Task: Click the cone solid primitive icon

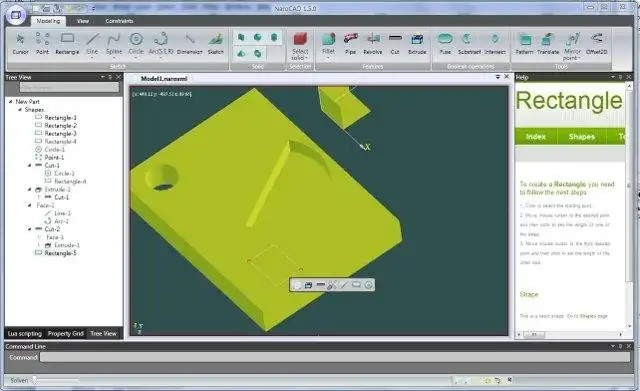Action: pyautogui.click(x=241, y=53)
